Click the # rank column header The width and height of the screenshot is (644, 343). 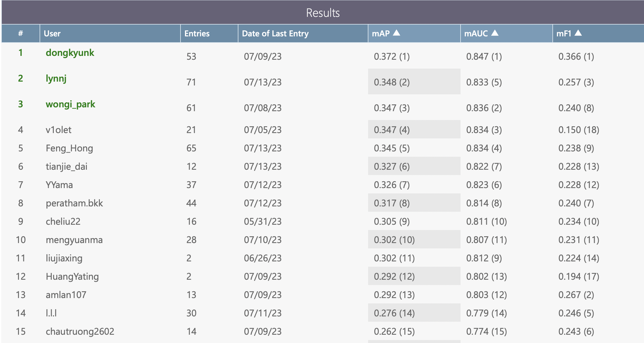point(20,33)
